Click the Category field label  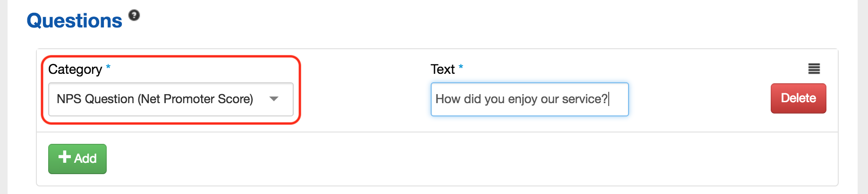point(75,69)
